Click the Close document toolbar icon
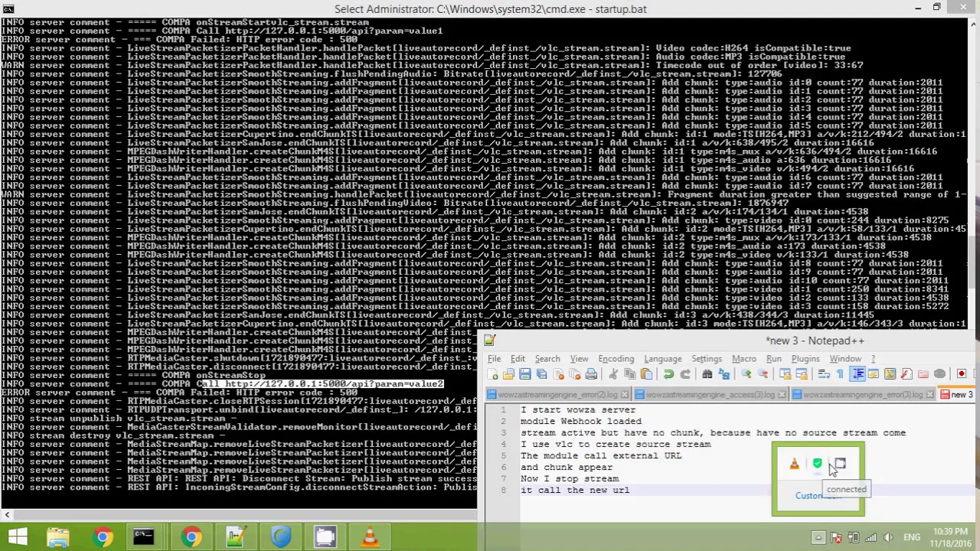Screen dimensions: 980x551 (558, 374)
